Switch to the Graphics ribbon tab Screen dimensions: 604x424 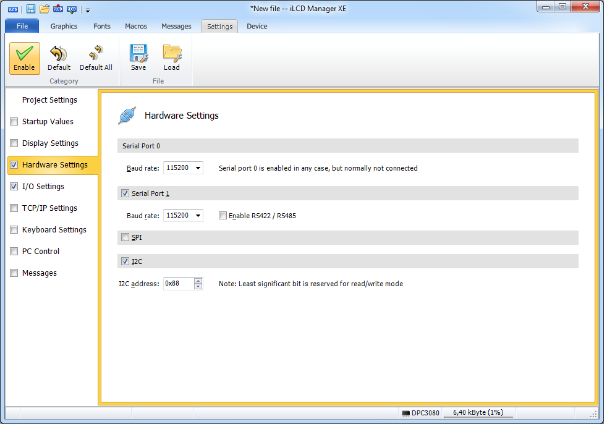(64, 26)
